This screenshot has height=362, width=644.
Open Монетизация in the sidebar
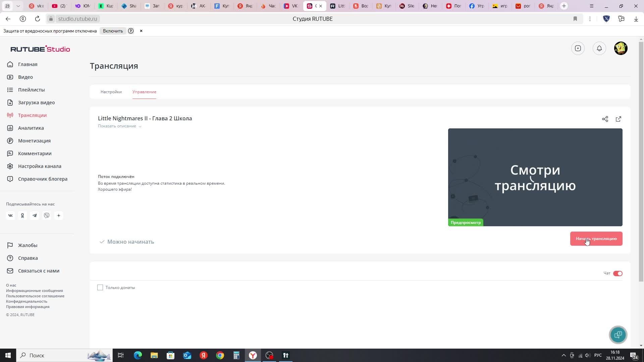click(x=34, y=141)
